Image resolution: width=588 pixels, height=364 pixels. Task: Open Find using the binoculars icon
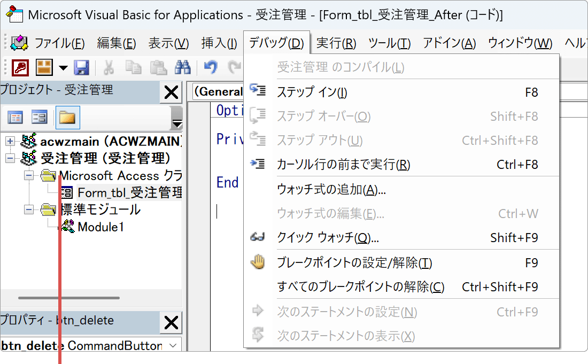pos(183,67)
